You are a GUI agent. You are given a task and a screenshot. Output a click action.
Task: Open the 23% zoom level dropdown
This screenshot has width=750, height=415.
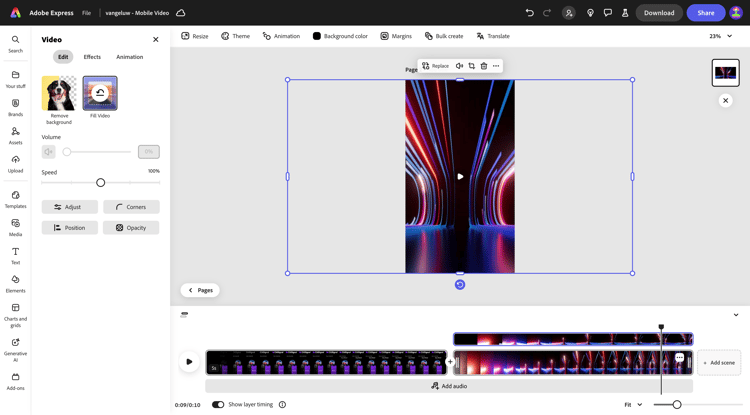point(721,36)
